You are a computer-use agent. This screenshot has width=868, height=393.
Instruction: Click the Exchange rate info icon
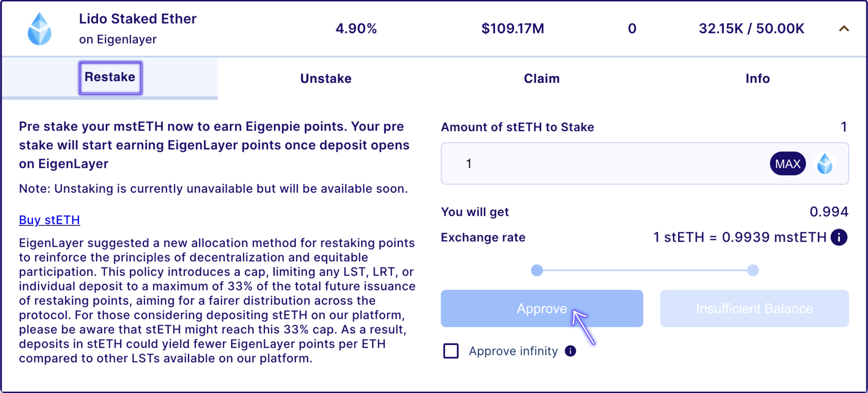pos(839,237)
